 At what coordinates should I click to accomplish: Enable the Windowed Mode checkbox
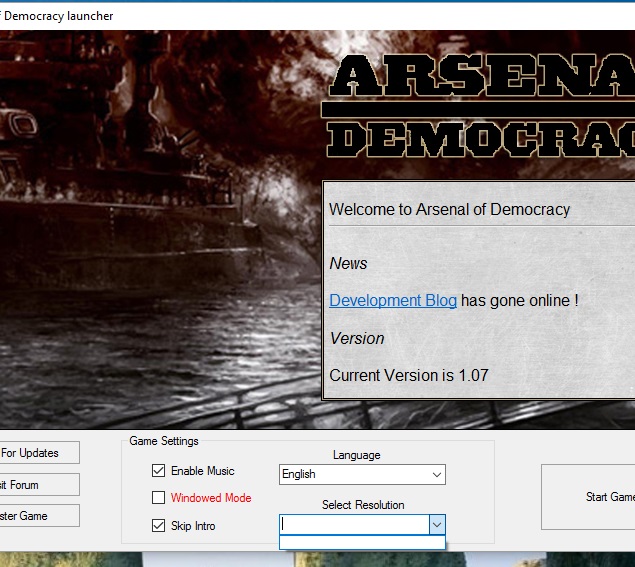point(158,497)
